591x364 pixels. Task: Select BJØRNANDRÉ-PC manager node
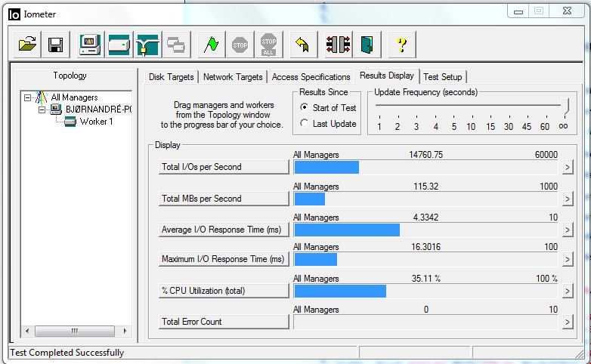[x=98, y=110]
